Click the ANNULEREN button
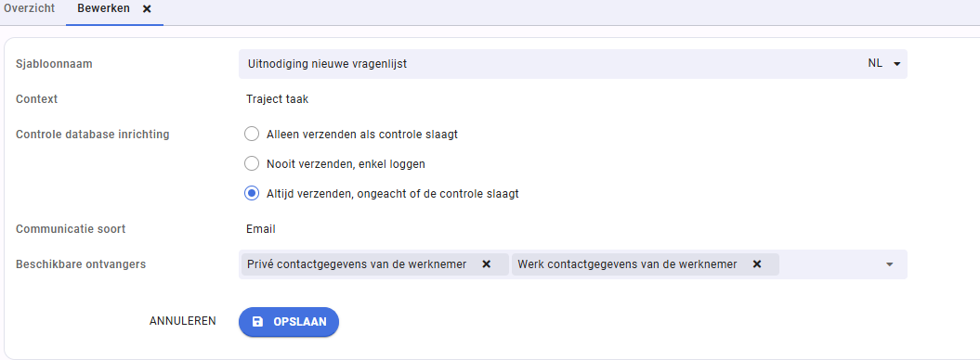This screenshot has height=360, width=980. click(182, 321)
